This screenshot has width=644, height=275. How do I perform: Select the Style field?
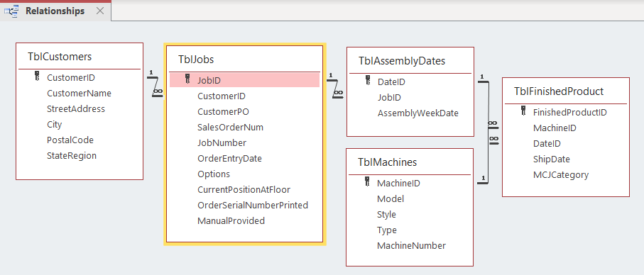(386, 214)
